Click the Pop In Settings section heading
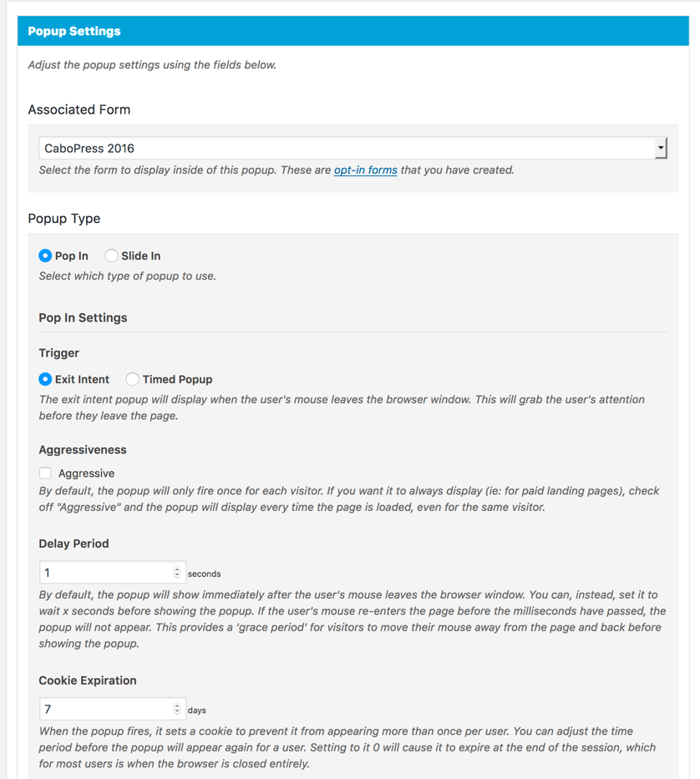The height and width of the screenshot is (779, 700). coord(83,318)
